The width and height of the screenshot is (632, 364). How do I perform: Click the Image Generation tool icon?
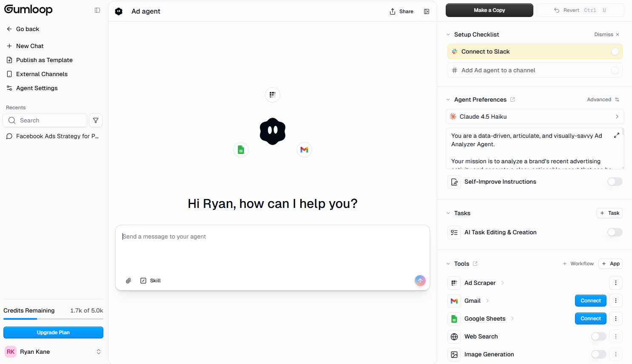click(454, 354)
